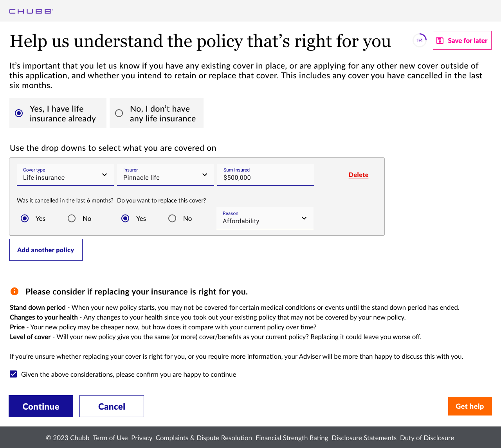Click the Continue button
501x448 pixels.
[x=41, y=406]
